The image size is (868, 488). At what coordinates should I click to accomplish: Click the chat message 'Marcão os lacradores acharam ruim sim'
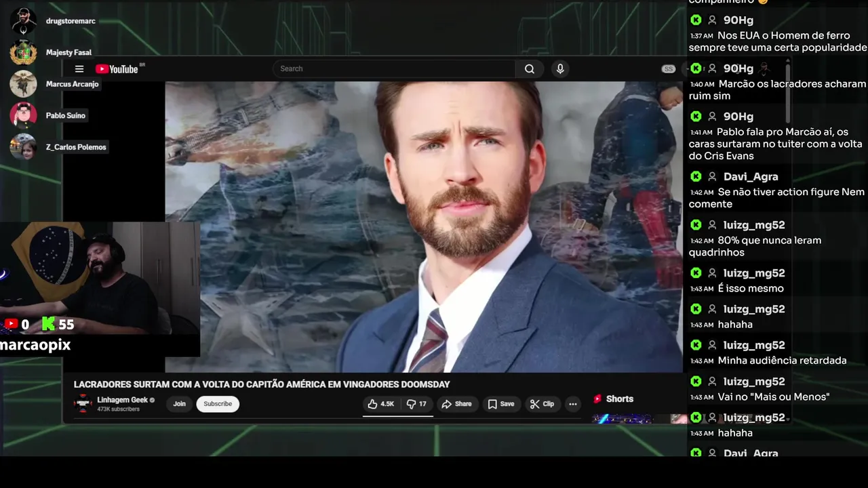pos(777,89)
